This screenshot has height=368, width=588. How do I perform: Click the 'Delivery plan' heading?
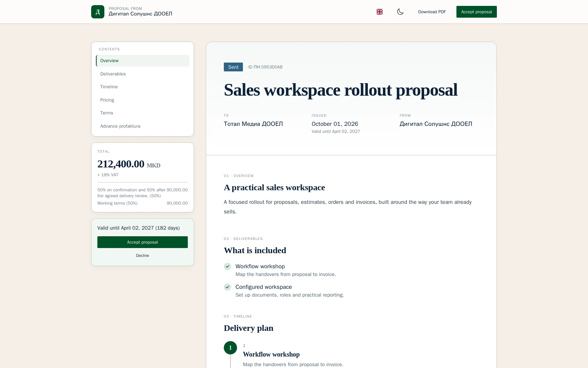[248, 328]
